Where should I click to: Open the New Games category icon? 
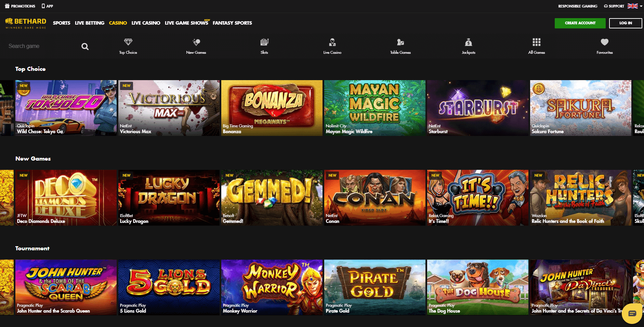click(x=196, y=42)
